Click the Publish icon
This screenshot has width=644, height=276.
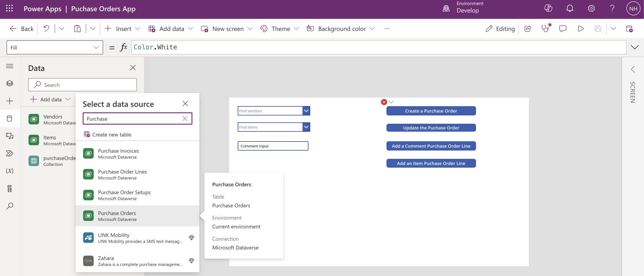[629, 29]
